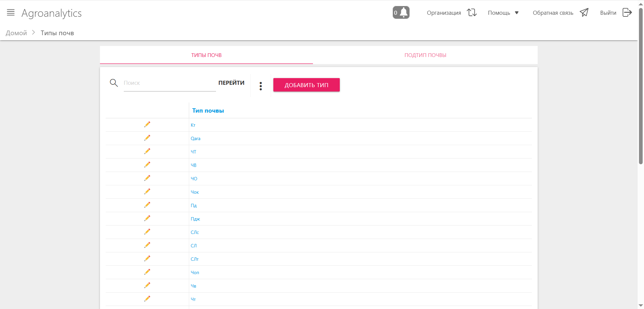
Task: Click the page vertical scrollbar
Action: pos(641,101)
